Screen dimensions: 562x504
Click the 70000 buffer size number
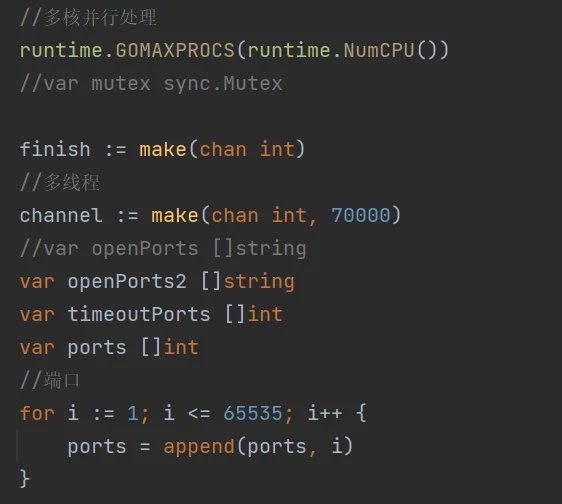(361, 215)
